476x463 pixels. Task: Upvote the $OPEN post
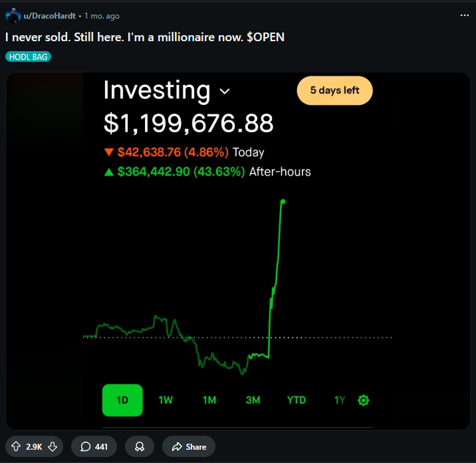[x=17, y=446]
